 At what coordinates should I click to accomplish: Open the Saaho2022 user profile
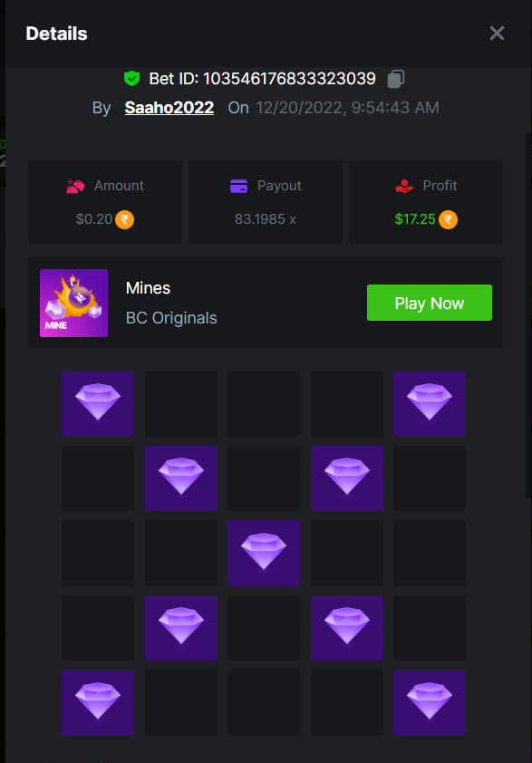169,108
